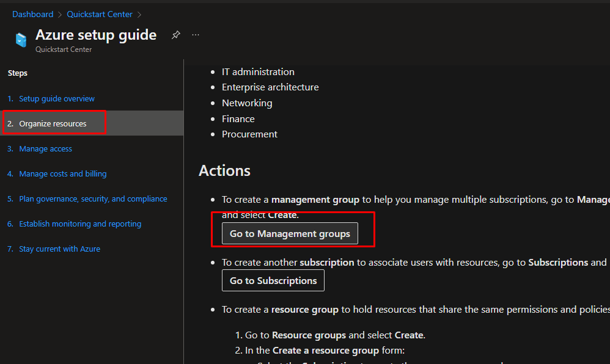Pin the Azure setup guide to dashboard
The width and height of the screenshot is (610, 364).
point(175,35)
